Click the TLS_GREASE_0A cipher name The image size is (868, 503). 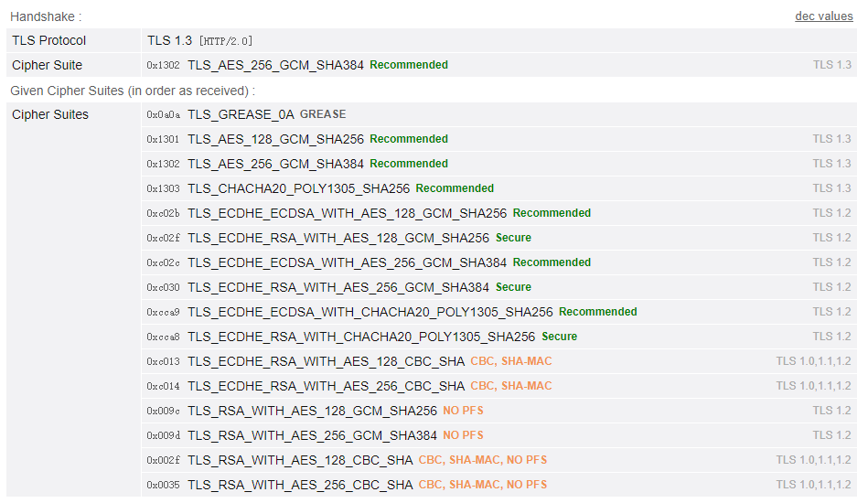pyautogui.click(x=241, y=114)
